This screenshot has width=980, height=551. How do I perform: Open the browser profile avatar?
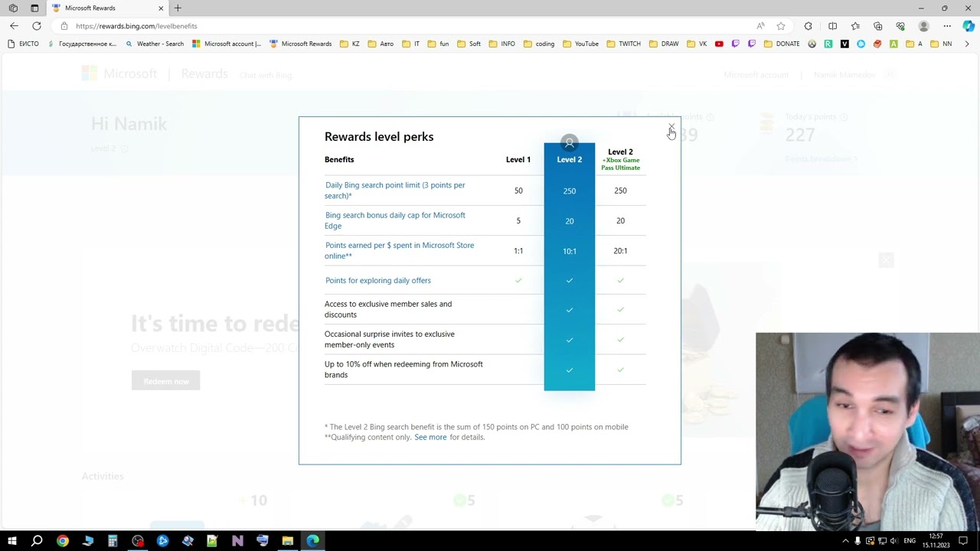(923, 26)
